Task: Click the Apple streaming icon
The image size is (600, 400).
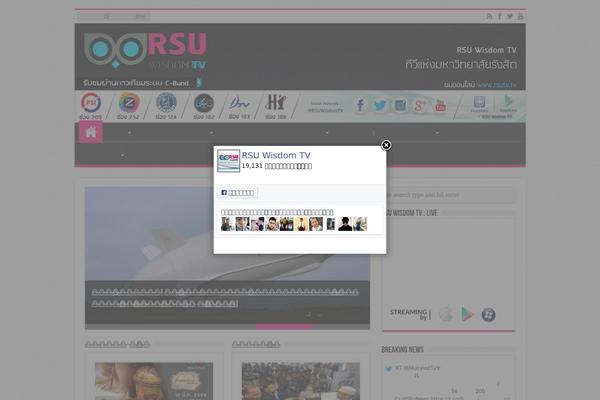Action: (445, 314)
